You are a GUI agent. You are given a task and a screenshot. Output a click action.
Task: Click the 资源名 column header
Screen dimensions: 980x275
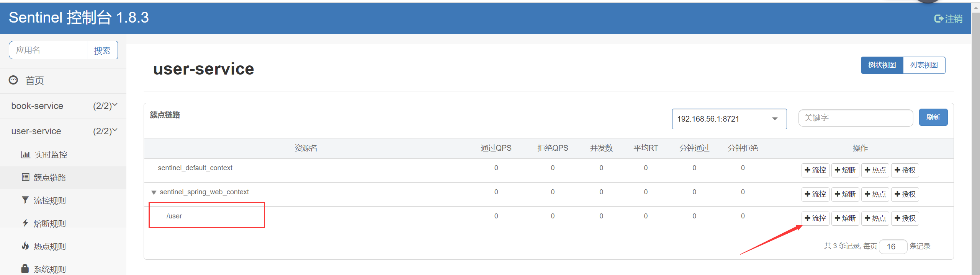click(306, 148)
